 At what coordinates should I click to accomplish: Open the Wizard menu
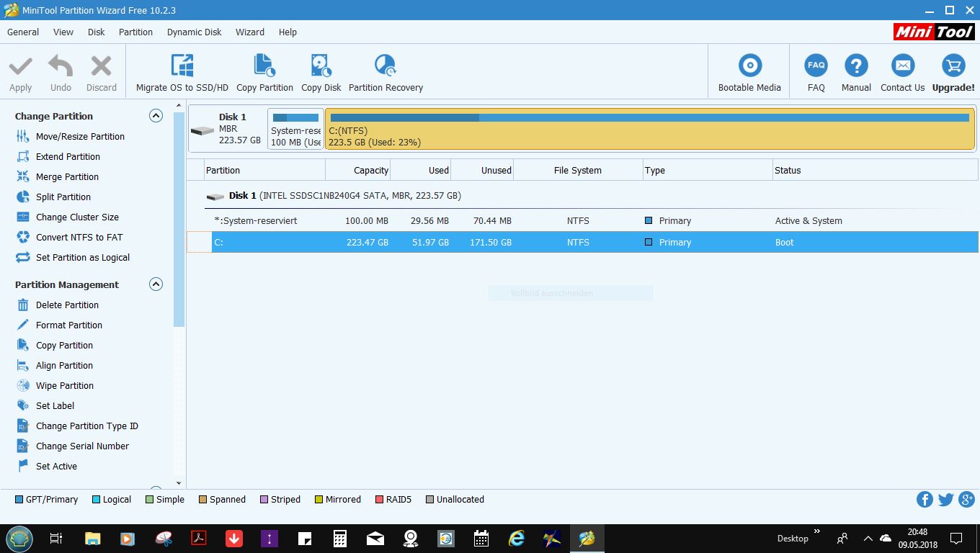coord(250,32)
